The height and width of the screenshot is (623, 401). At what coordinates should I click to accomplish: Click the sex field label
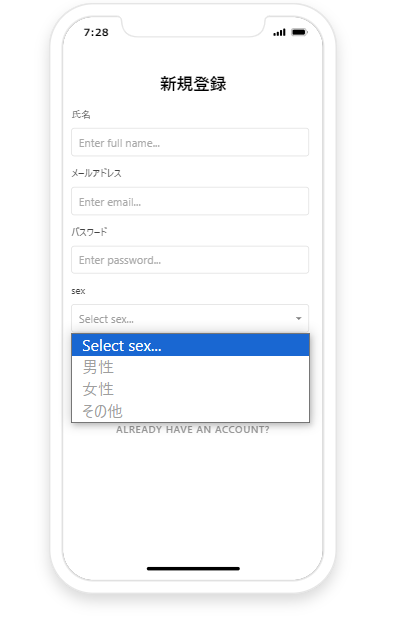tap(78, 291)
